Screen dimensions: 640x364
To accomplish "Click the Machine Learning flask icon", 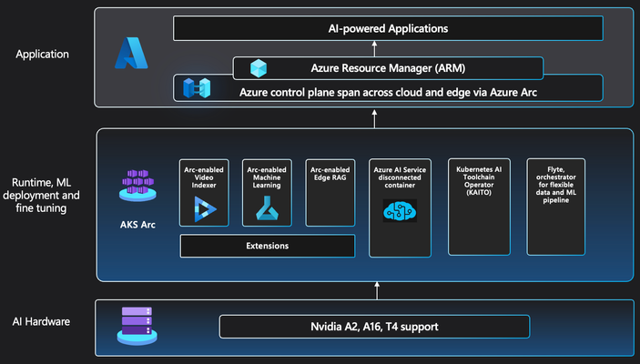I will (268, 208).
